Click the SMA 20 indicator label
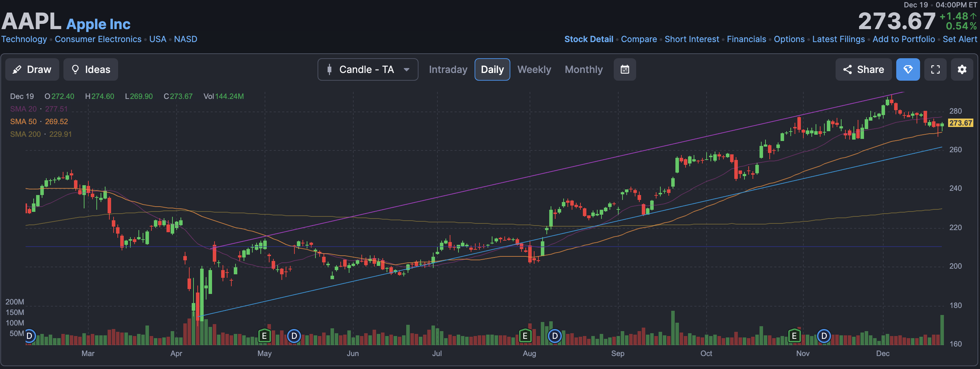This screenshot has width=980, height=369. pyautogui.click(x=23, y=109)
